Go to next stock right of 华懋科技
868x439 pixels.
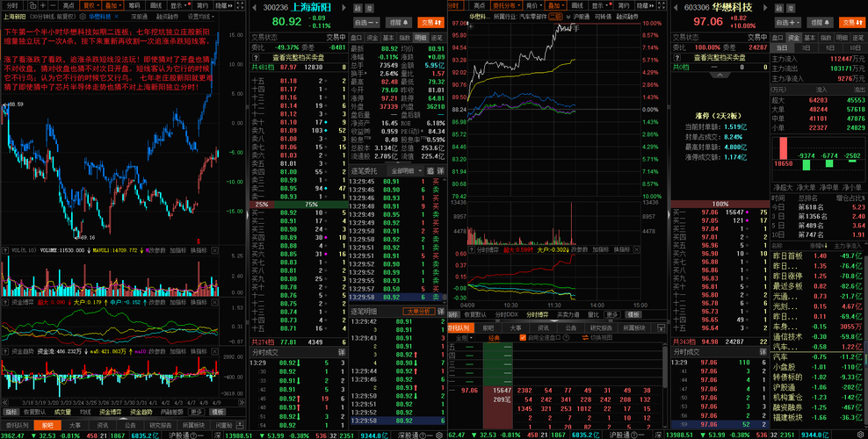click(x=765, y=8)
